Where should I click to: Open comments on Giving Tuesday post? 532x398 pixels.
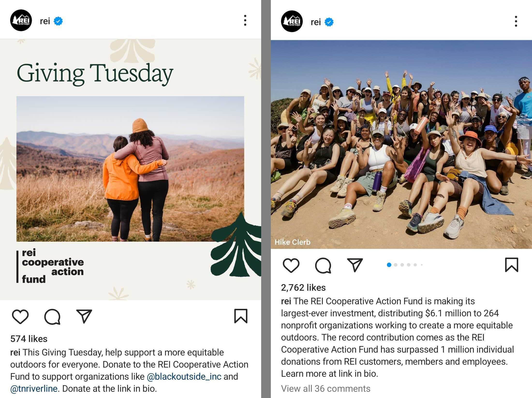point(52,316)
